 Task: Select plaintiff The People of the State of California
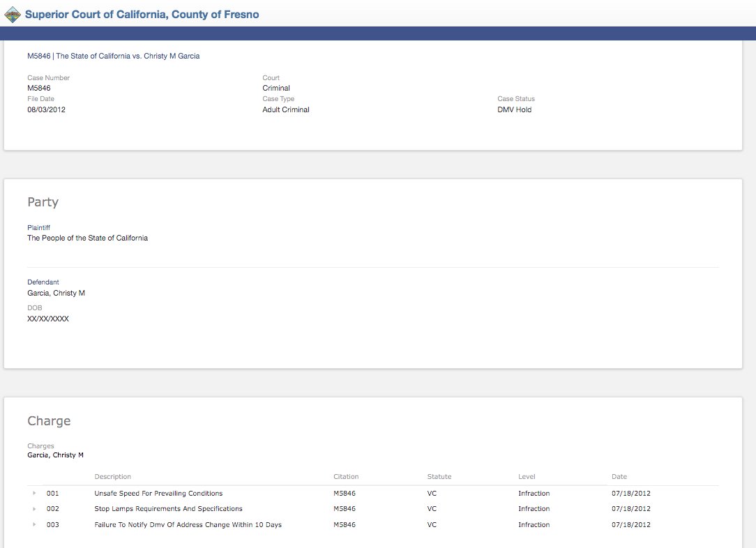(88, 238)
